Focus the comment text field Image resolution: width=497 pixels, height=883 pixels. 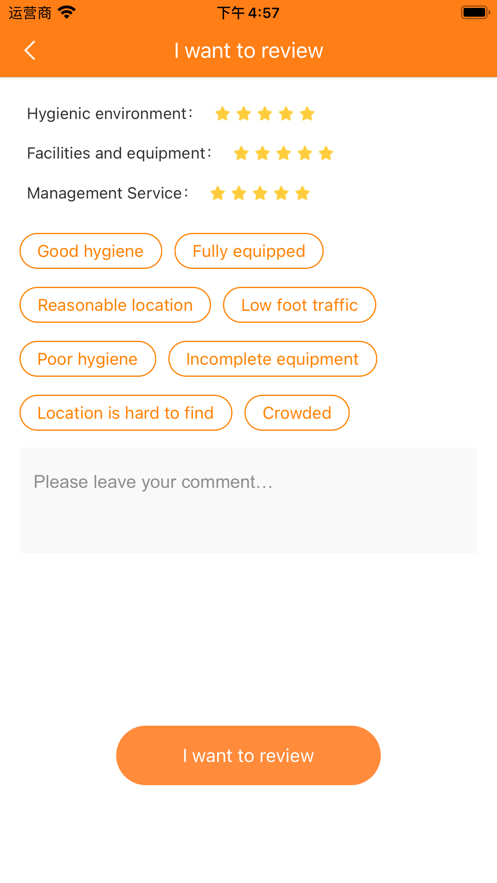tap(248, 500)
